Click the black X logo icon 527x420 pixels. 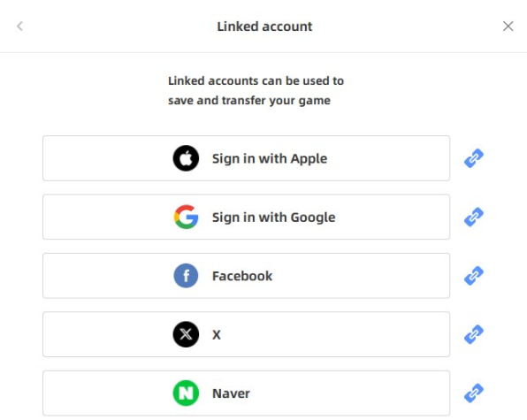click(186, 334)
